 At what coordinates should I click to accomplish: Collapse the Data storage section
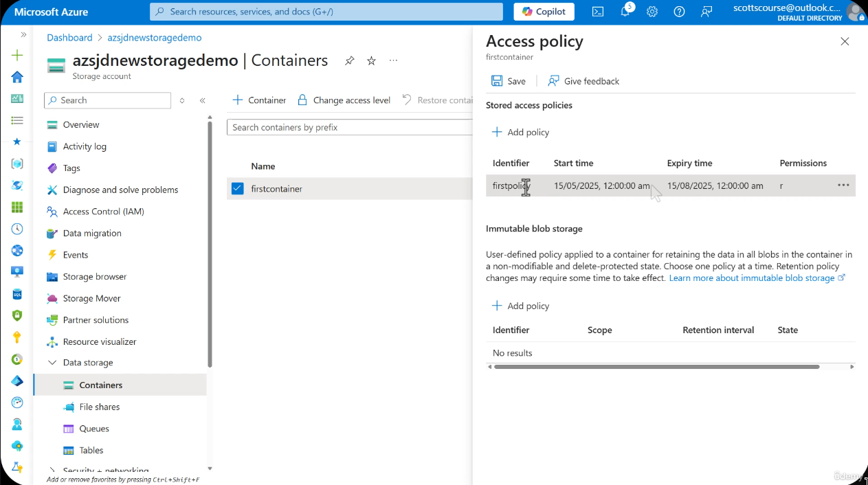click(52, 363)
